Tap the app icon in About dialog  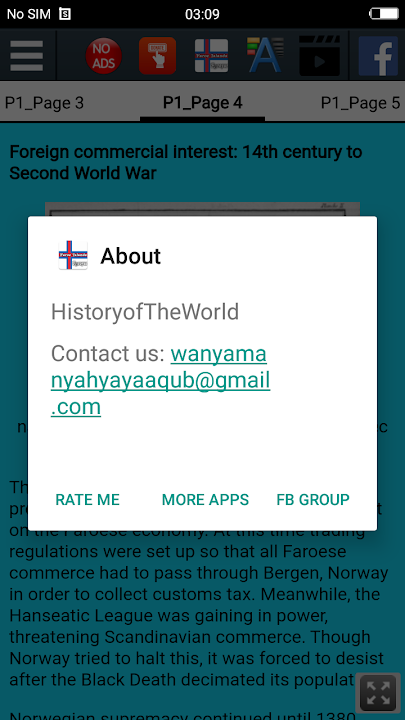pos(73,255)
